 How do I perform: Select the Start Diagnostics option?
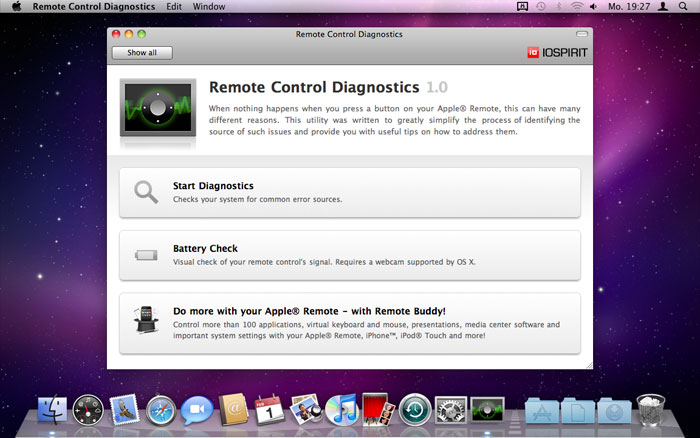[350, 193]
